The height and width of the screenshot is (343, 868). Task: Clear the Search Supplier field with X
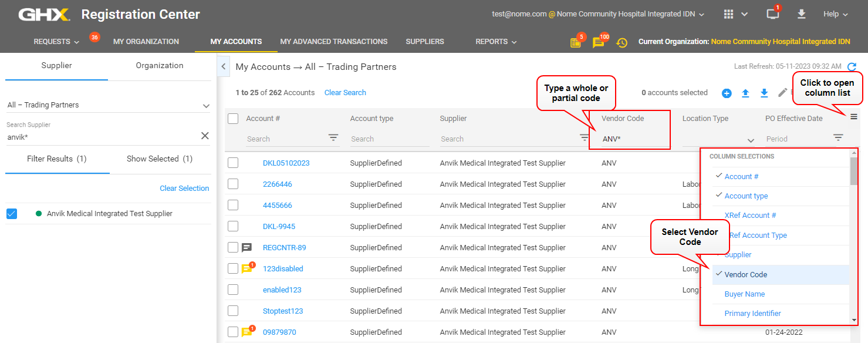pos(205,136)
